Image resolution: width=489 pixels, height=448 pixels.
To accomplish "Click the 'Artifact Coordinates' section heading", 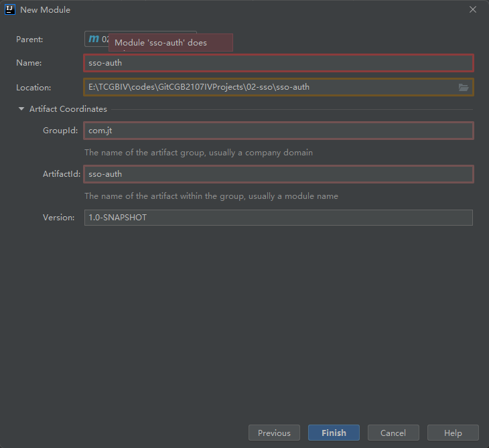I will tap(68, 109).
